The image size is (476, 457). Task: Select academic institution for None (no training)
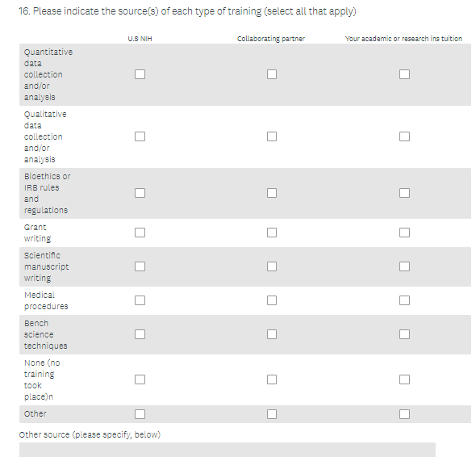pos(404,379)
